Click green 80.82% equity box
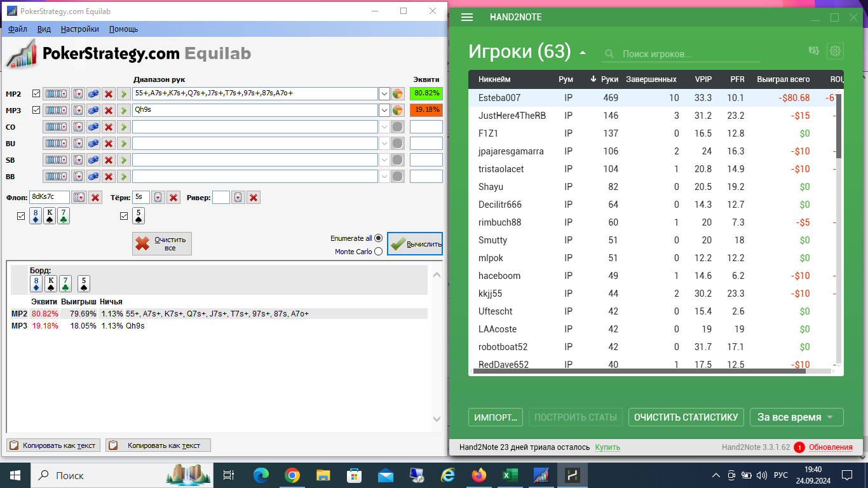Viewport: 868px width, 488px height. pyautogui.click(x=426, y=93)
